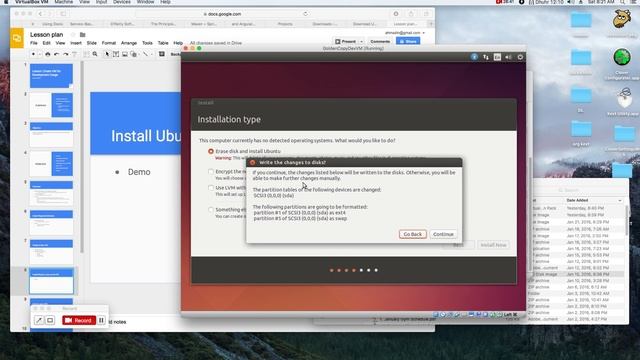Click the Safari address bar docs.google.com

[222, 14]
